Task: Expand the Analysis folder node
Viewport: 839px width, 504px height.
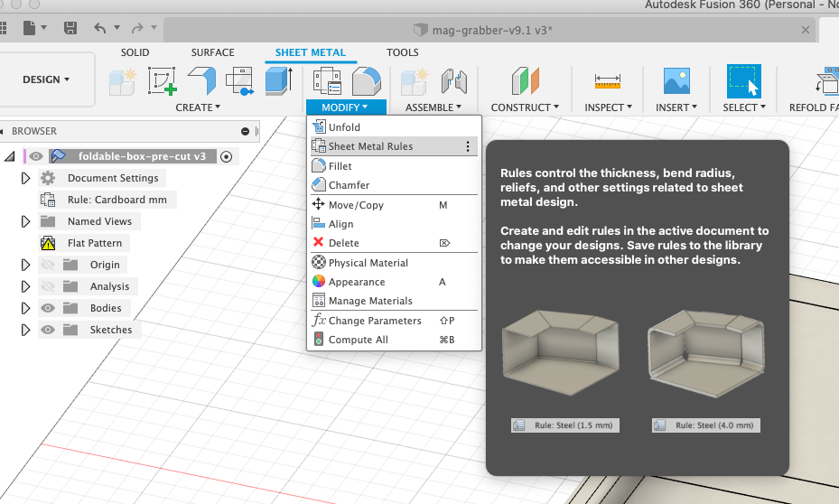Action: (x=25, y=286)
